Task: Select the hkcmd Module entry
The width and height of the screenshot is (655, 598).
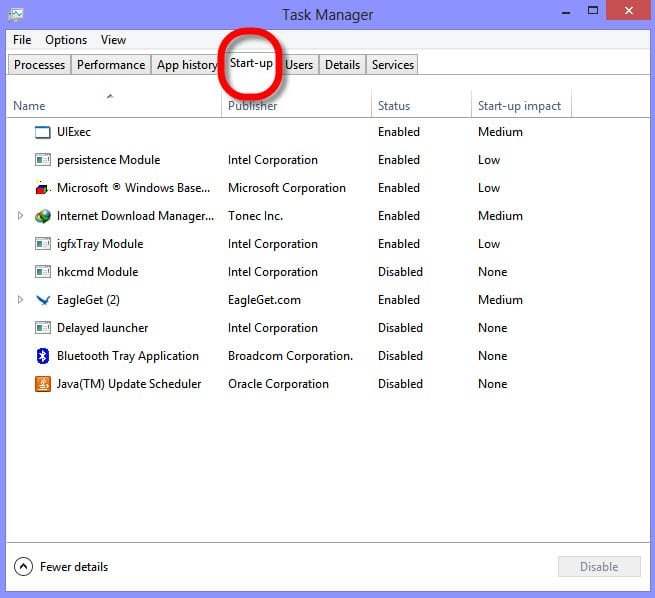Action: 98,272
